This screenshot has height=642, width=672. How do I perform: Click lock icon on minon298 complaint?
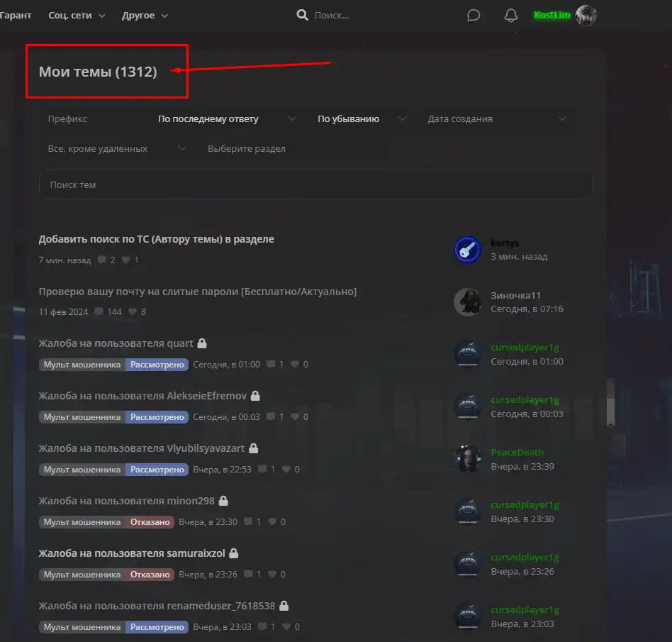223,501
